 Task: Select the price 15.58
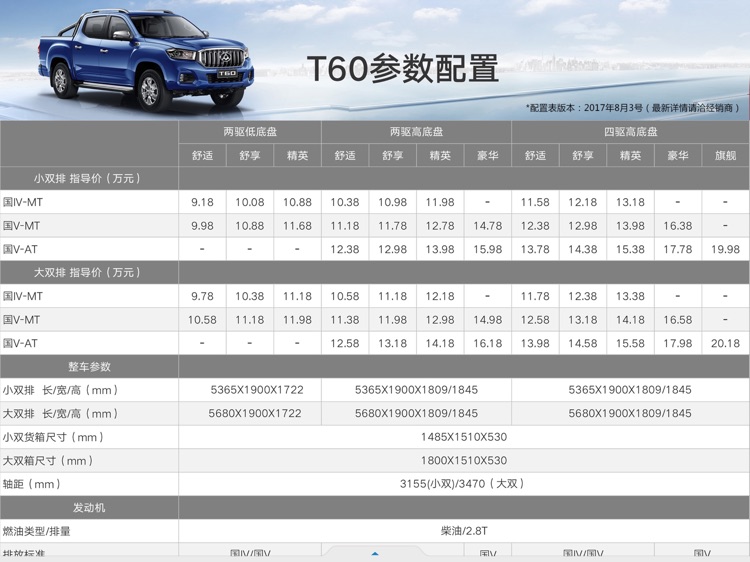click(630, 343)
